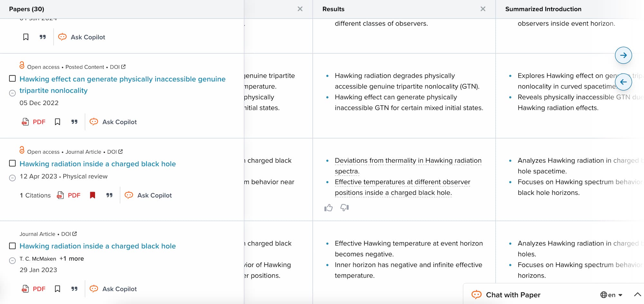Click the right arrow navigation circle
This screenshot has height=304, width=644.
[623, 55]
